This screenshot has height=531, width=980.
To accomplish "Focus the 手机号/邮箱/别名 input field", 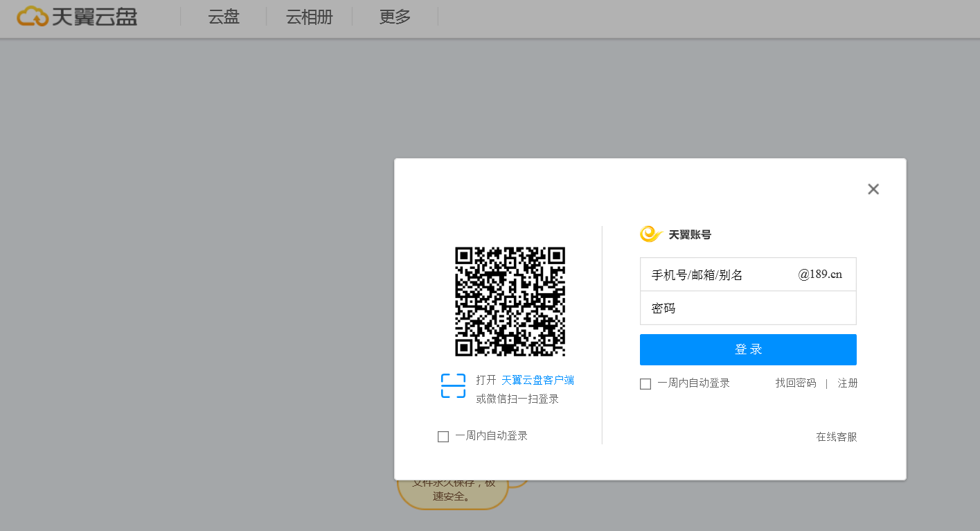I will click(x=748, y=275).
